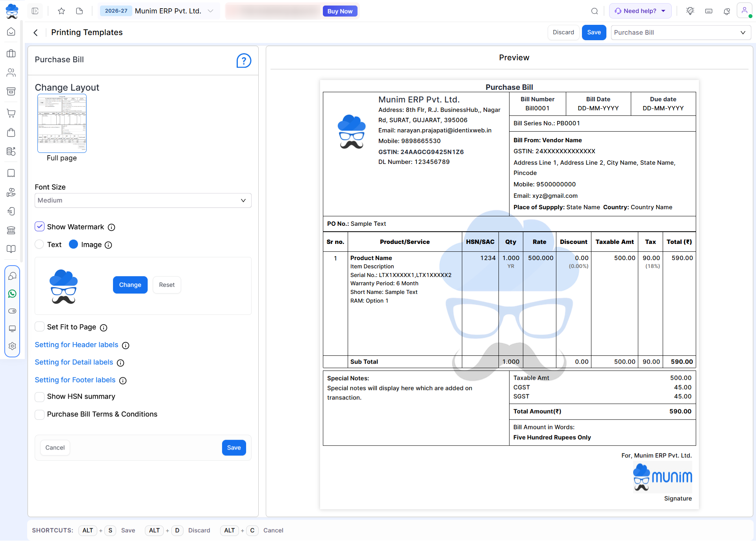Click the Save button in top header
The height and width of the screenshot is (541, 756).
tap(594, 32)
